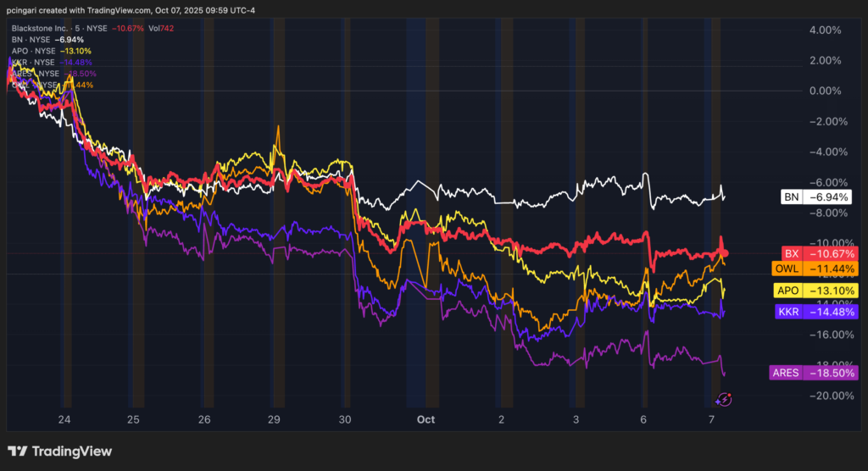
Task: Click the Oct label on time axis
Action: [x=426, y=419]
